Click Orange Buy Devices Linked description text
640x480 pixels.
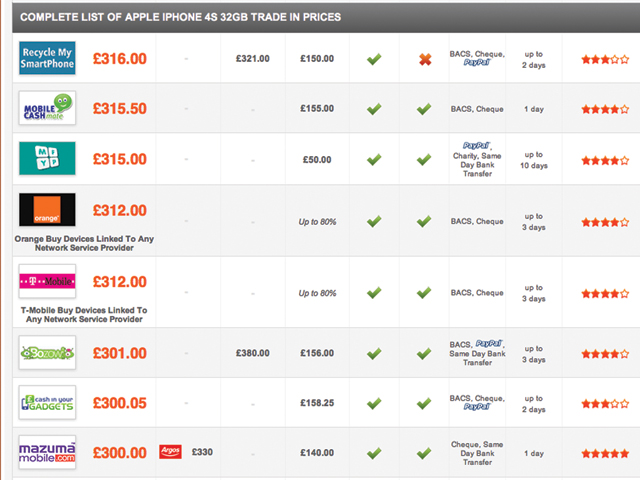click(84, 243)
